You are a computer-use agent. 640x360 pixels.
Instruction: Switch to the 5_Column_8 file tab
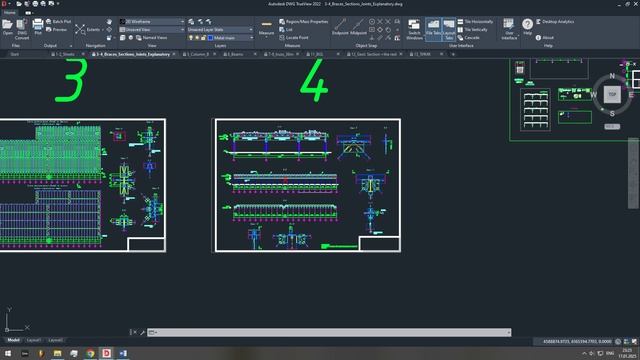[196, 54]
